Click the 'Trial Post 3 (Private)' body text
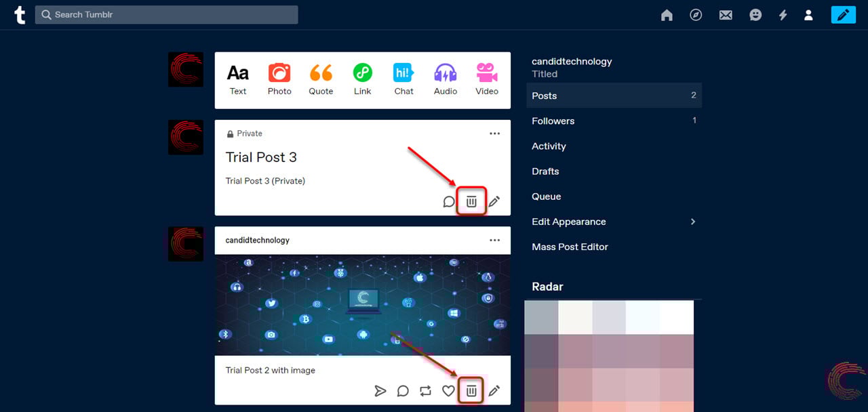Screen dimensions: 868x412 (x=265, y=181)
